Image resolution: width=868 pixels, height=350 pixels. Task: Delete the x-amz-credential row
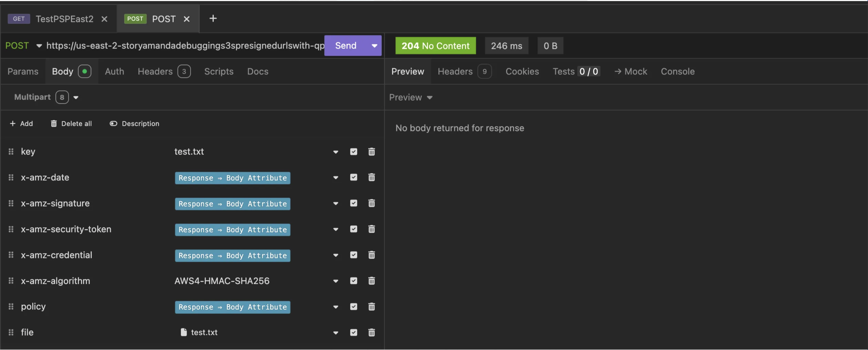(371, 255)
